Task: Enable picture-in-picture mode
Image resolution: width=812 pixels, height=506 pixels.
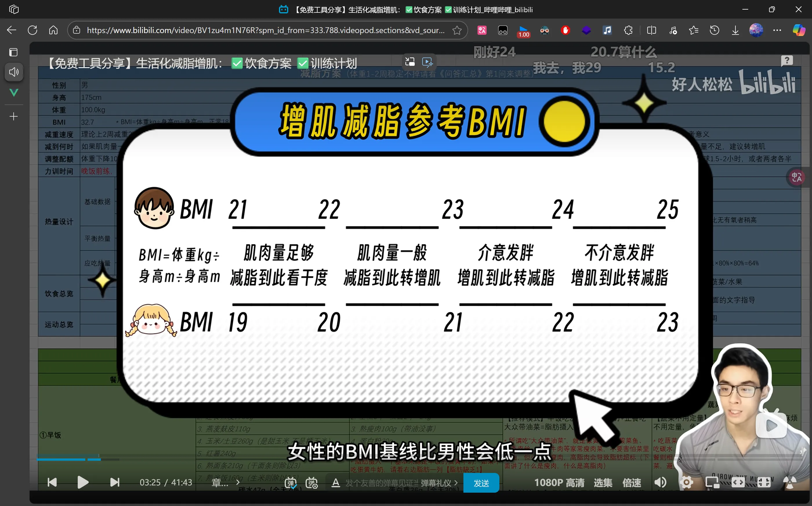Action: pos(712,482)
